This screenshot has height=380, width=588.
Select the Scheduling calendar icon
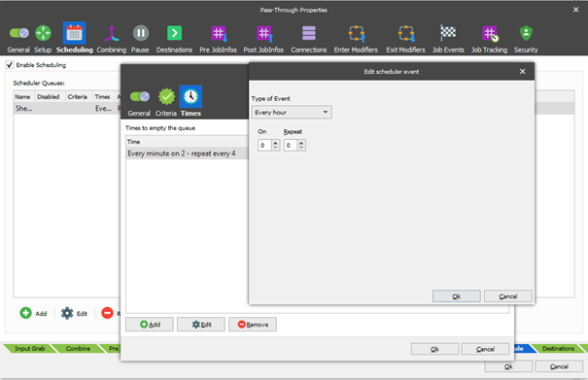pyautogui.click(x=74, y=33)
